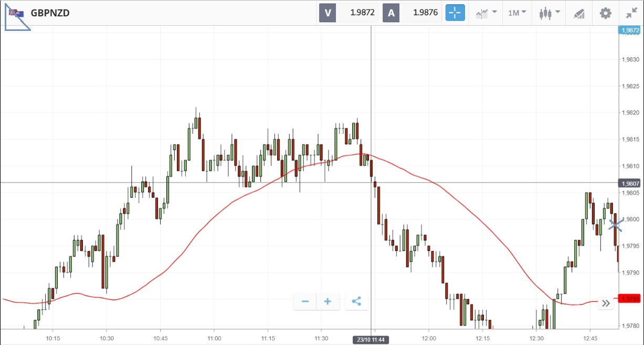The width and height of the screenshot is (644, 345).
Task: Zoom in with the plus button
Action: [328, 301]
